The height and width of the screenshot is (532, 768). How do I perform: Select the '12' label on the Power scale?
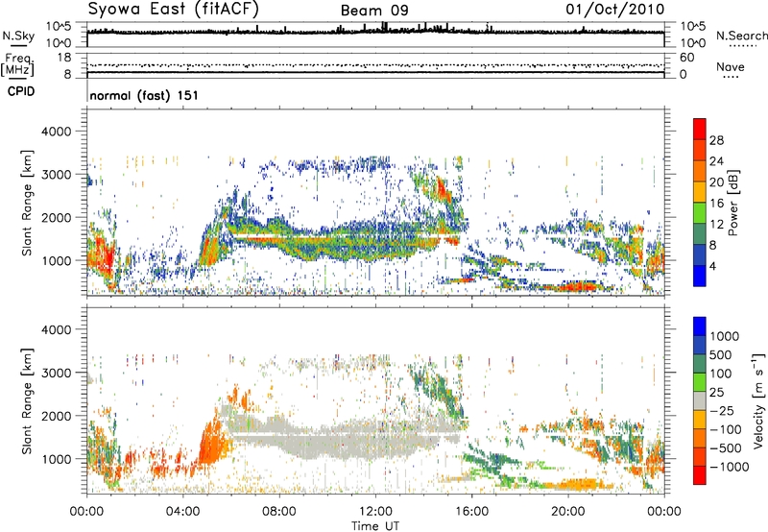(x=716, y=225)
